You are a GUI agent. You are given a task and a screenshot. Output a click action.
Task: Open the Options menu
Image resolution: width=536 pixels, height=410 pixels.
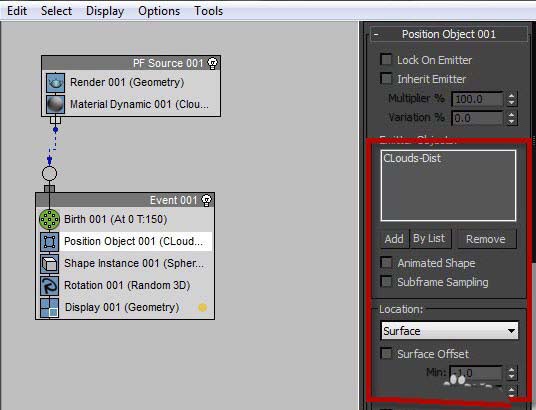click(x=159, y=11)
